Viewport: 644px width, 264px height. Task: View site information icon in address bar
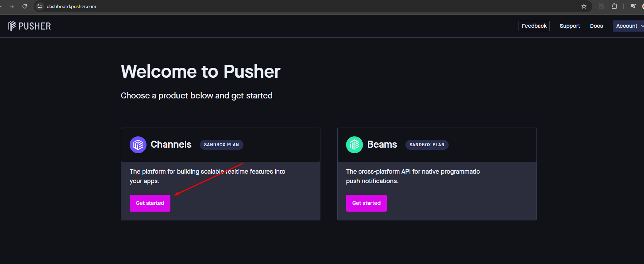coord(40,6)
